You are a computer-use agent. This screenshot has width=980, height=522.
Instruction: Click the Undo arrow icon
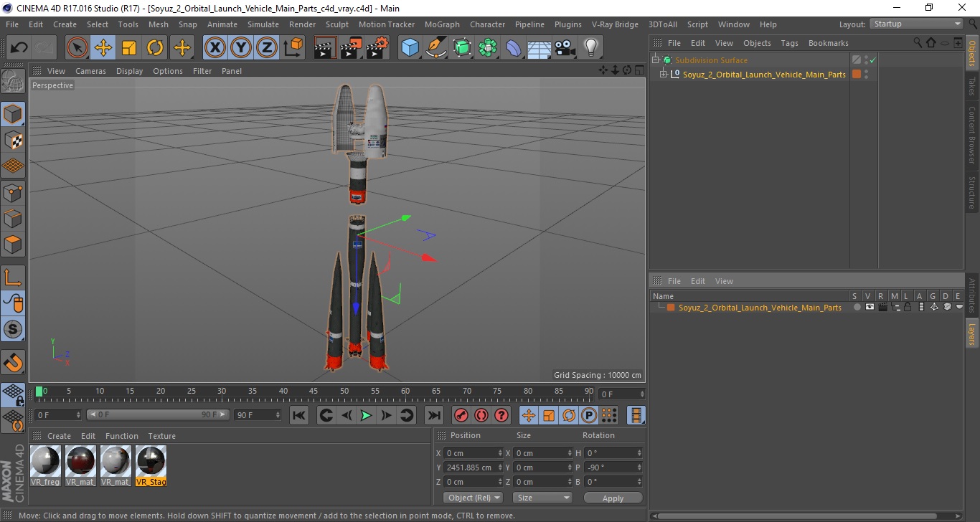(19, 48)
